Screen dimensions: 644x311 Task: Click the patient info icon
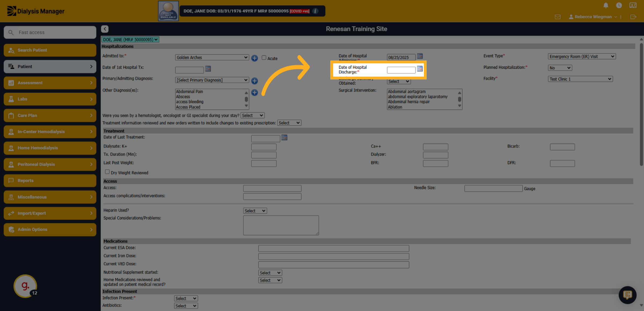coord(316,11)
